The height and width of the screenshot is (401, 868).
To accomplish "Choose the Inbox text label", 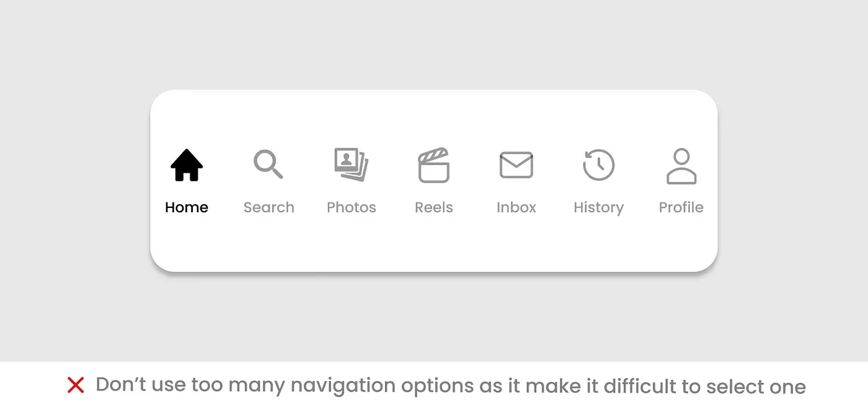I will [x=516, y=207].
